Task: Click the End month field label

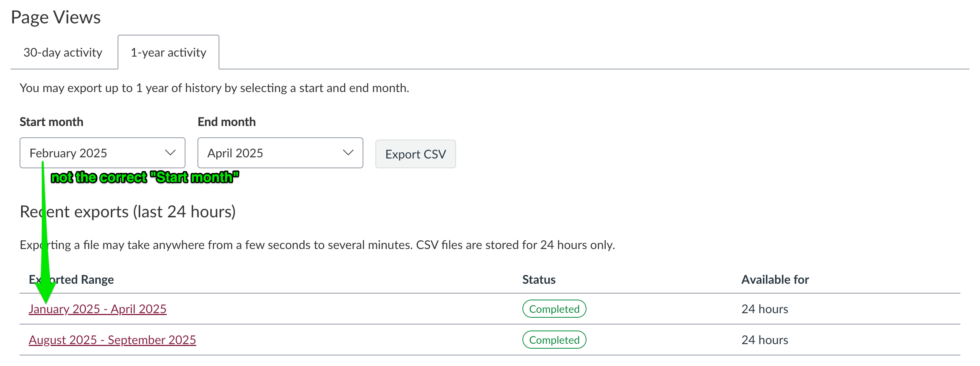Action: click(227, 121)
